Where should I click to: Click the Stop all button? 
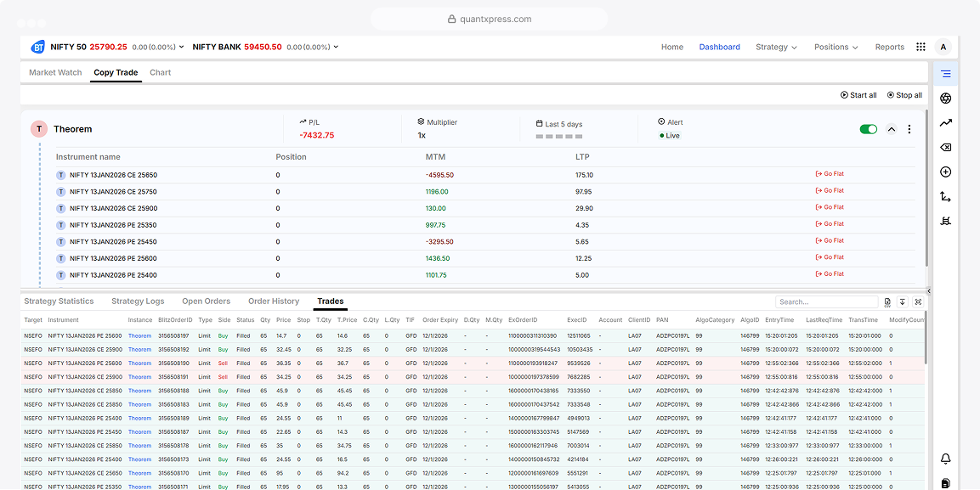pyautogui.click(x=904, y=95)
